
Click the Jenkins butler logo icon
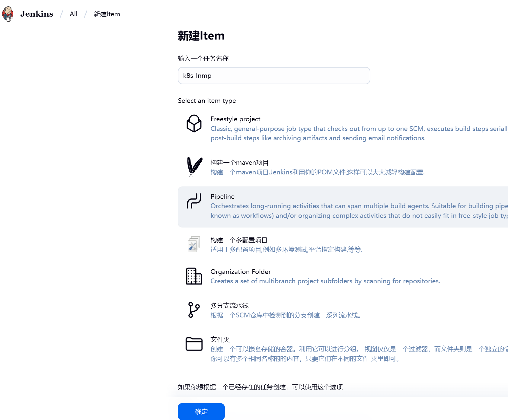(8, 14)
